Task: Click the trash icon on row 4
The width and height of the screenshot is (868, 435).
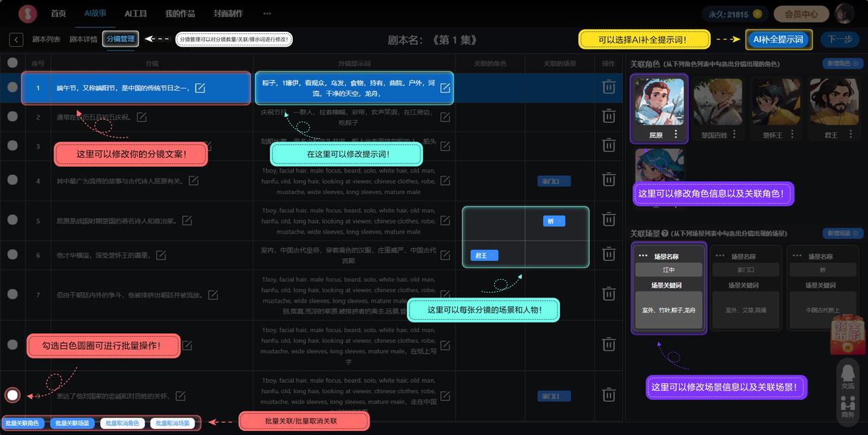Action: click(609, 181)
